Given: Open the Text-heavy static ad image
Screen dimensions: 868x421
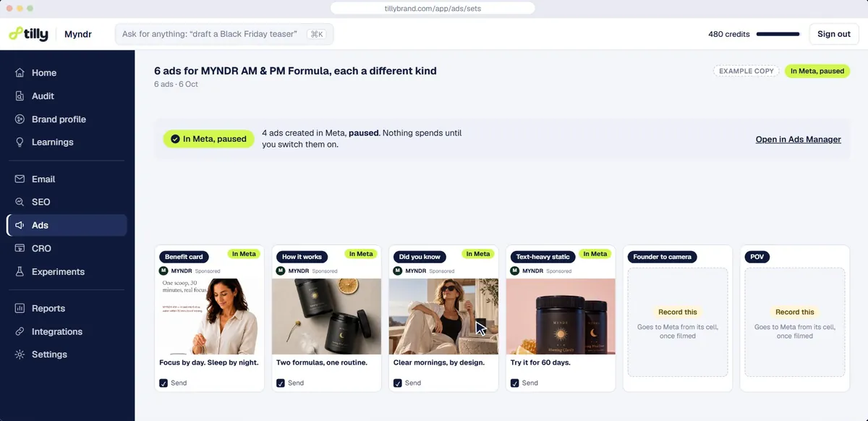Looking at the screenshot, I should click(561, 317).
